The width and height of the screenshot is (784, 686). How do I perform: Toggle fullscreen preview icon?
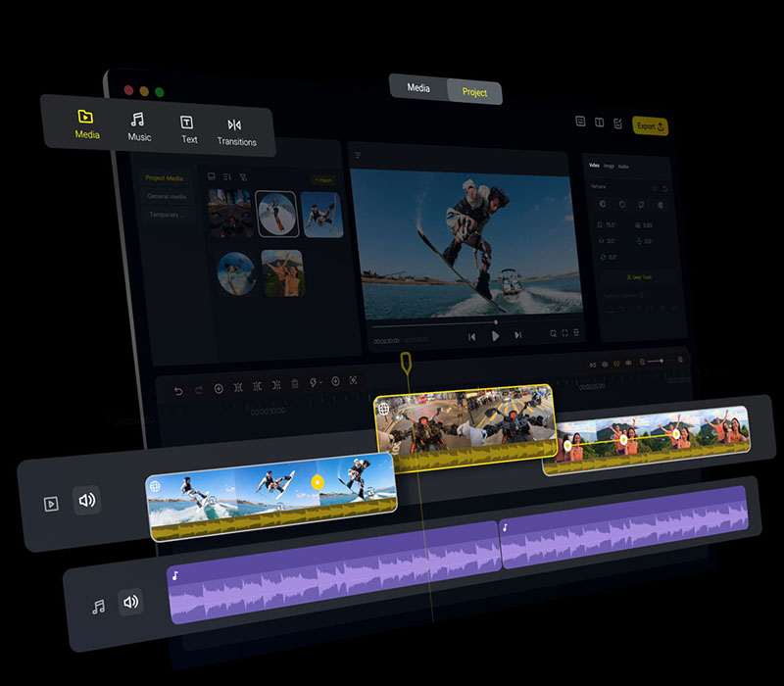[564, 333]
